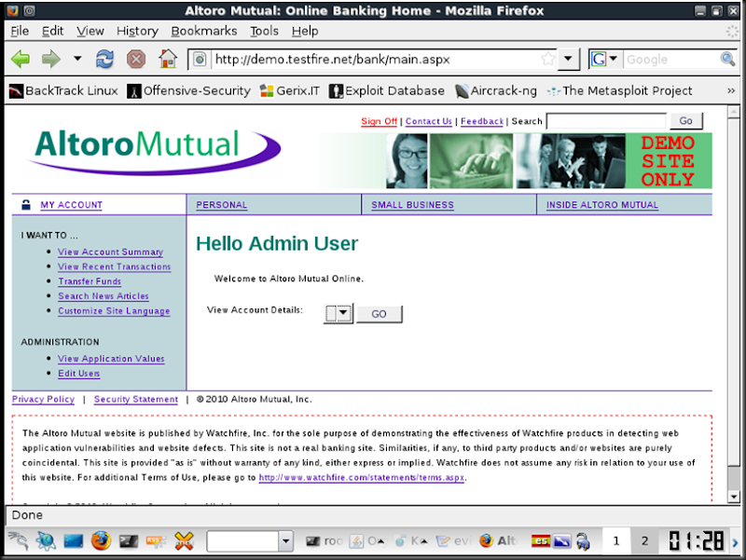This screenshot has width=746, height=560.
Task: Click the page scrollbar down arrow
Action: coord(734,497)
